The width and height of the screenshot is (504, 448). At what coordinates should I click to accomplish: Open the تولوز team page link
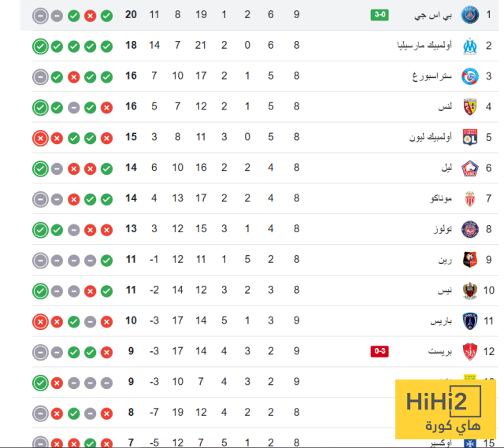[440, 229]
